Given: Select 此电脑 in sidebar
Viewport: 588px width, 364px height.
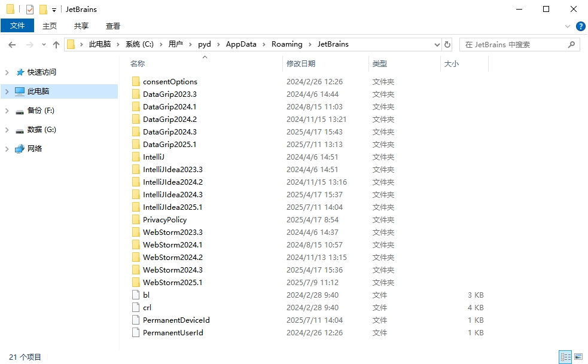Looking at the screenshot, I should 38,91.
